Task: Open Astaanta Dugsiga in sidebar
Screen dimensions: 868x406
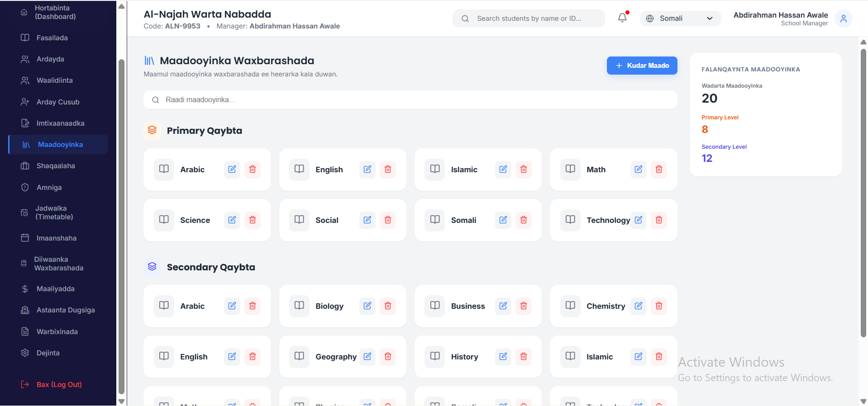Action: click(58, 310)
